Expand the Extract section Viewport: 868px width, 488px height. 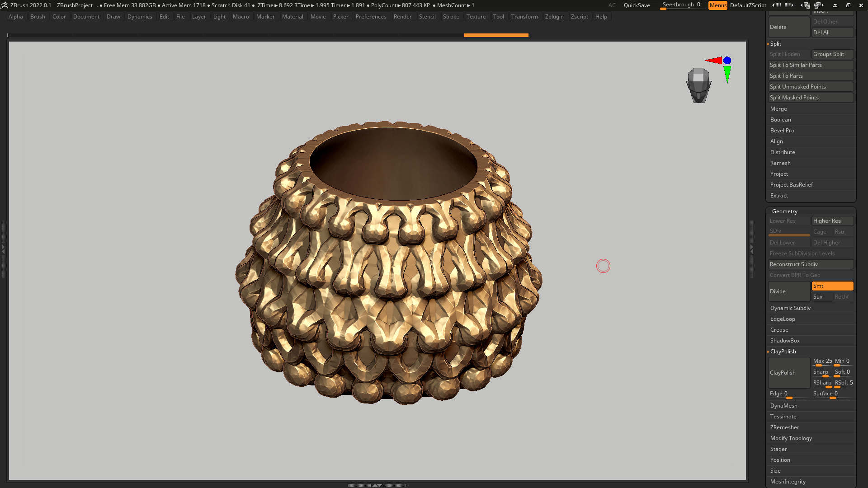coord(779,196)
